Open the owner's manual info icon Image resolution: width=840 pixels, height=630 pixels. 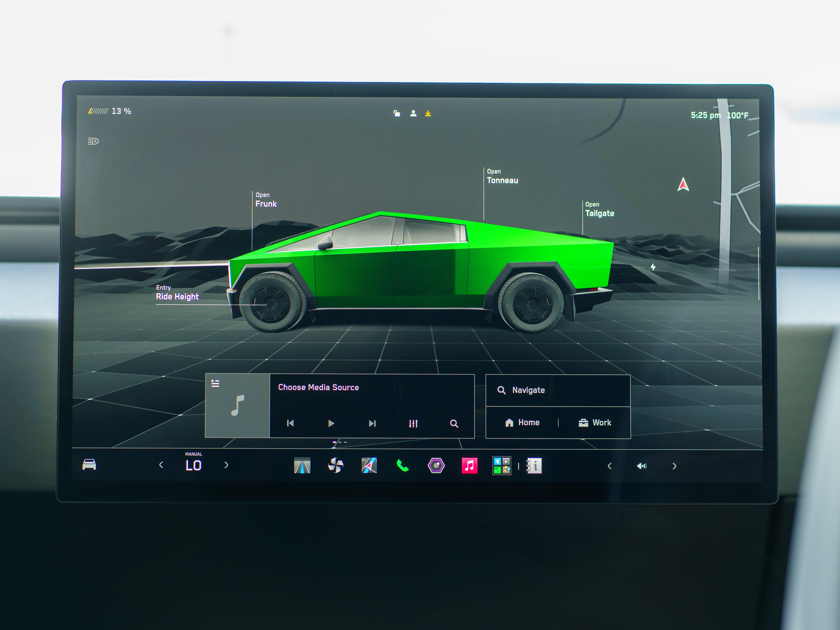pos(534,466)
